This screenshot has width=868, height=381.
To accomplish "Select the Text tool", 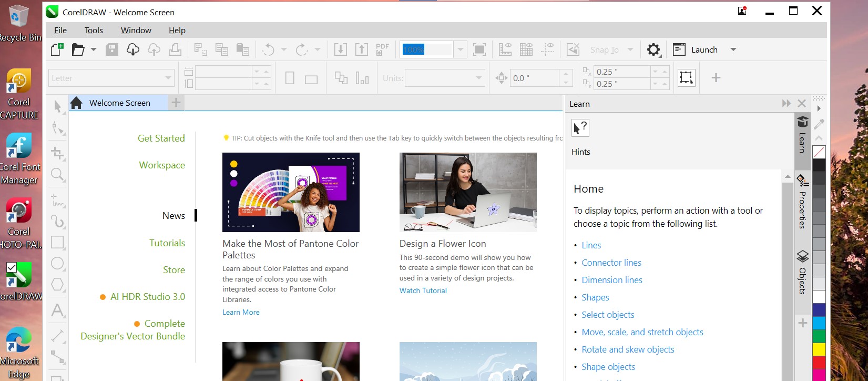I will tap(57, 310).
